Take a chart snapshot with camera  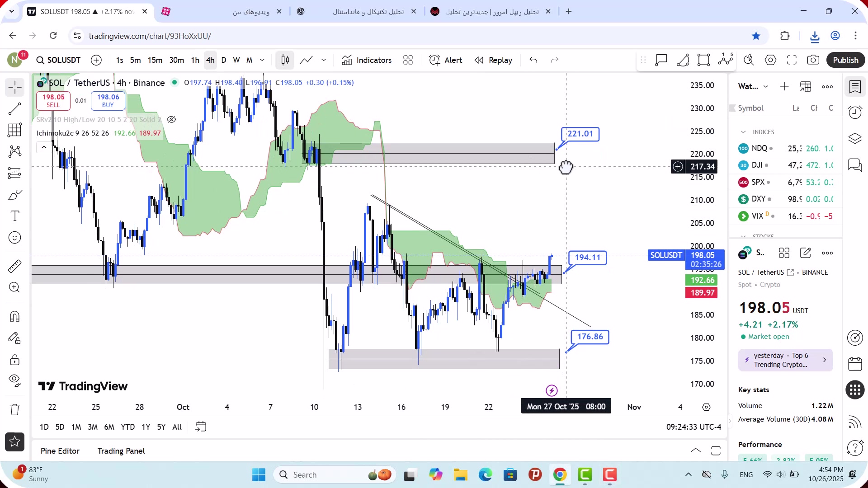pos(813,60)
